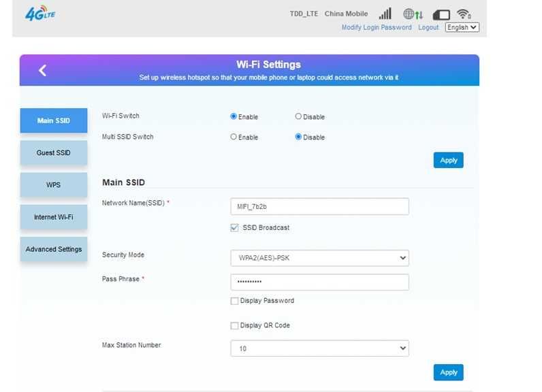Click the Logout link
This screenshot has height=392, width=542.
(428, 27)
